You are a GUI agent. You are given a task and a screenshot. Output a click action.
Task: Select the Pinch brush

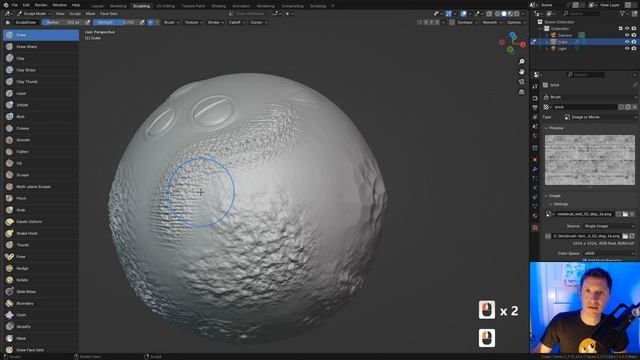41,198
